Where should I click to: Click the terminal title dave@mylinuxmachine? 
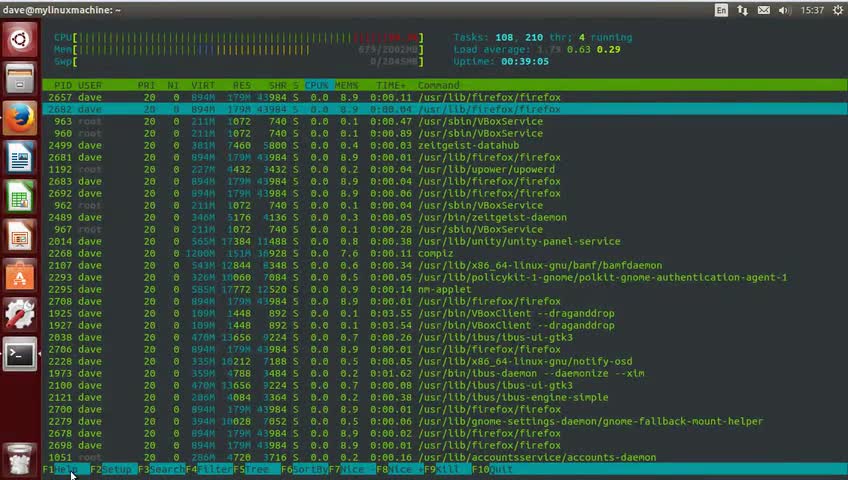(62, 10)
